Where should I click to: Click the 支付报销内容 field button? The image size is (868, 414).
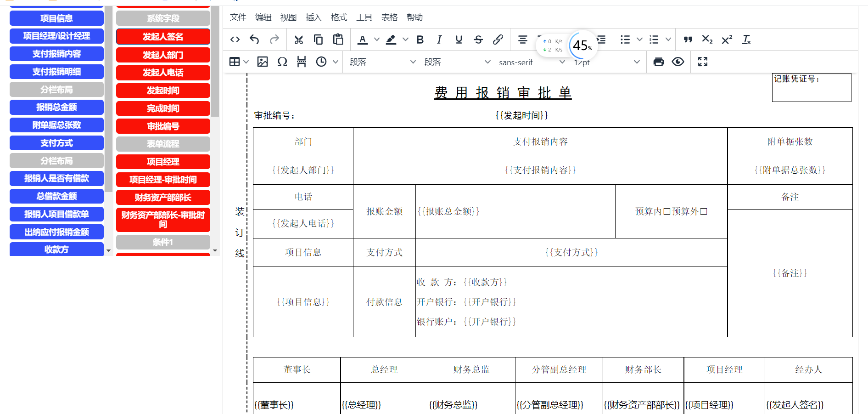tap(56, 54)
